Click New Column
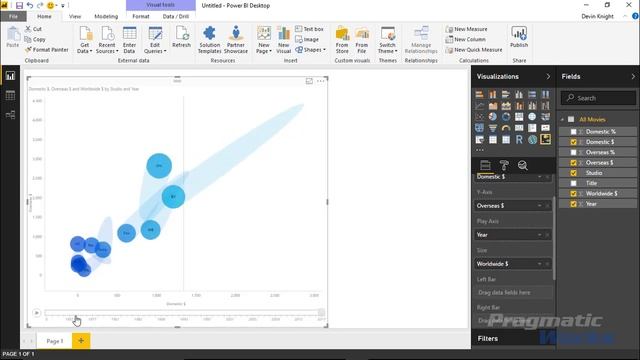The image size is (640, 360). (x=465, y=40)
